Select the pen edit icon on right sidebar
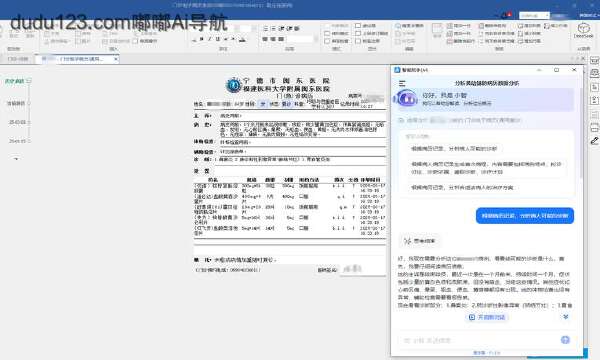The height and width of the screenshot is (360, 600). pyautogui.click(x=594, y=141)
